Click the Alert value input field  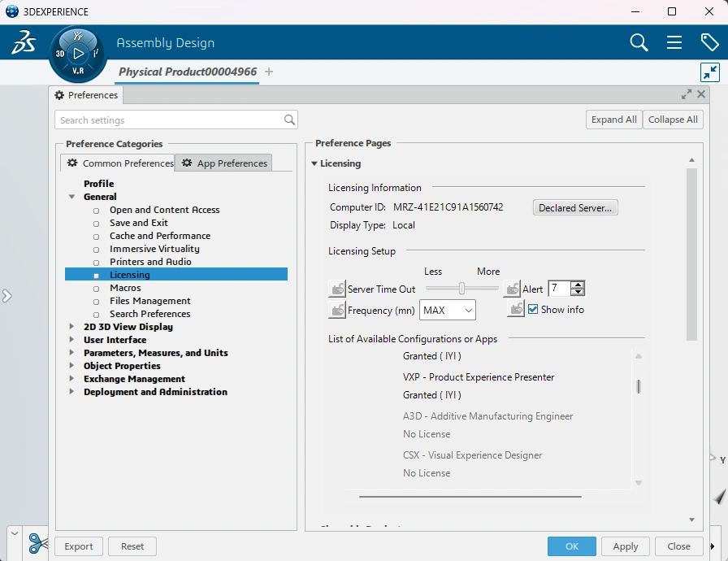coord(560,289)
